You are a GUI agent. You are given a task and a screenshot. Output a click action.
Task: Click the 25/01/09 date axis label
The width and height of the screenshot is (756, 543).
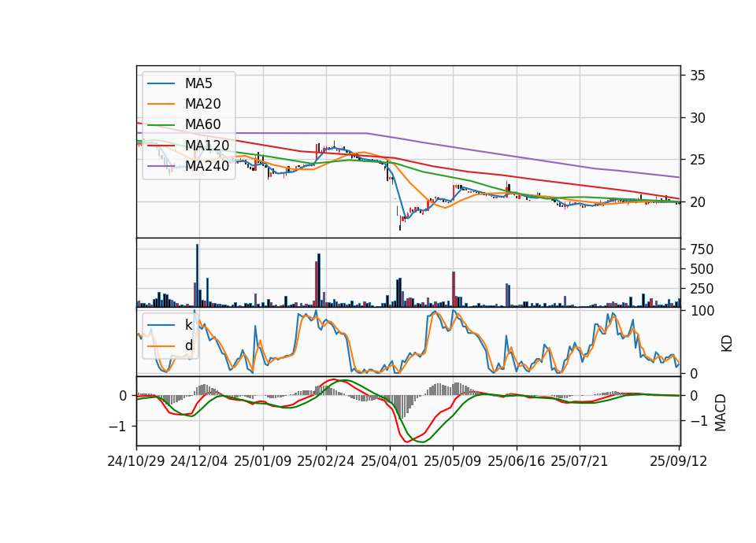(x=263, y=461)
